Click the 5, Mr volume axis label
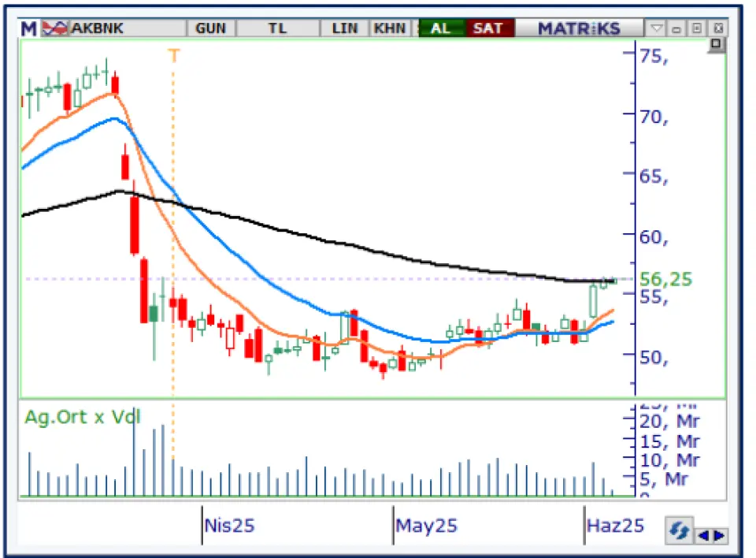The height and width of the screenshot is (558, 756). (x=663, y=479)
